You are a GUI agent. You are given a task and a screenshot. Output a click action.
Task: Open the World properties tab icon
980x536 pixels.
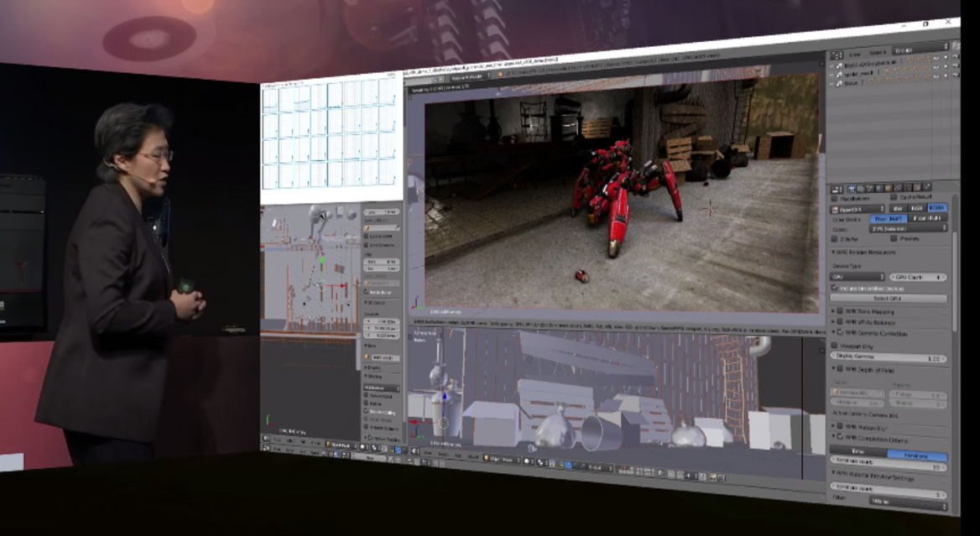[x=878, y=188]
